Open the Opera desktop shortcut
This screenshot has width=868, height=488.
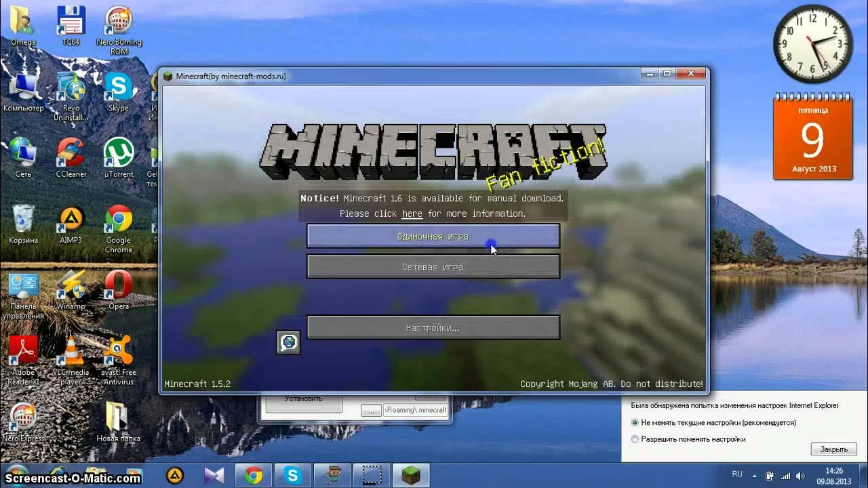[x=119, y=290]
